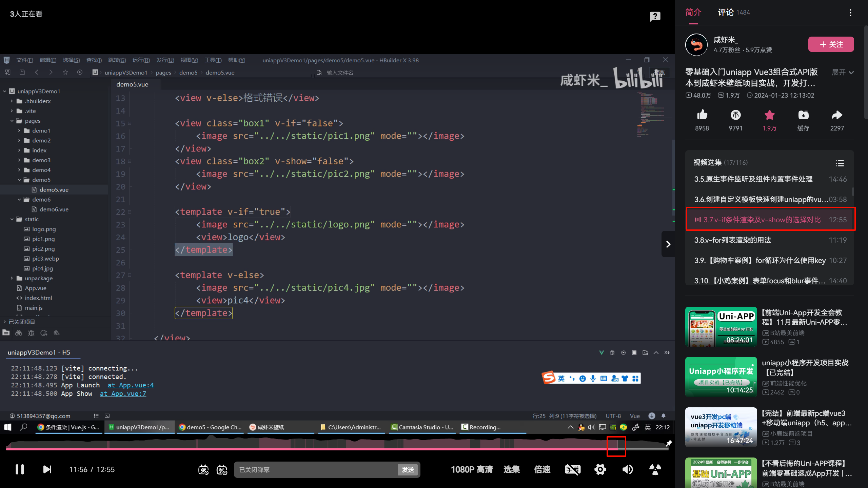The width and height of the screenshot is (868, 488).
Task: Open the player settings gear
Action: pos(600,469)
